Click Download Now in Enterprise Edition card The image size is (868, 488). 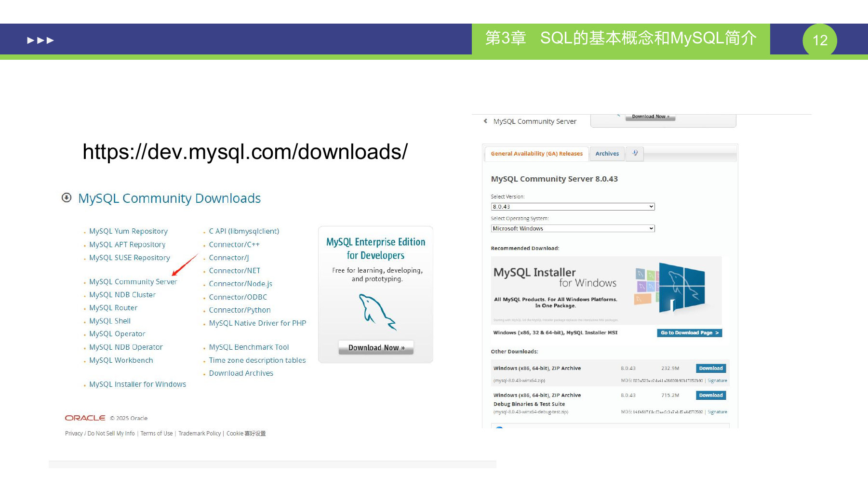tap(376, 347)
